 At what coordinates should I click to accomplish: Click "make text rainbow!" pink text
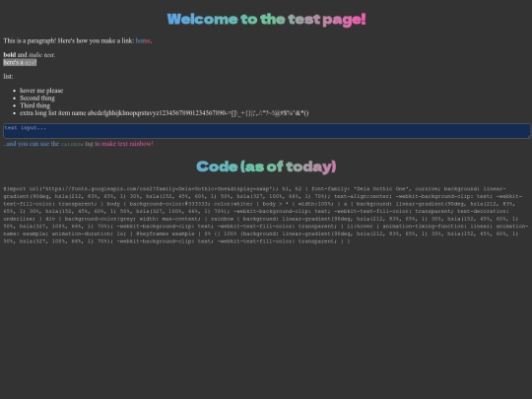127,144
